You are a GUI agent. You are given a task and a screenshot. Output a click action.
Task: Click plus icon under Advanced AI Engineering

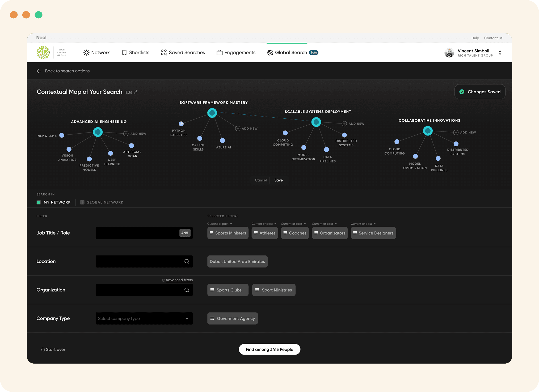tap(126, 134)
